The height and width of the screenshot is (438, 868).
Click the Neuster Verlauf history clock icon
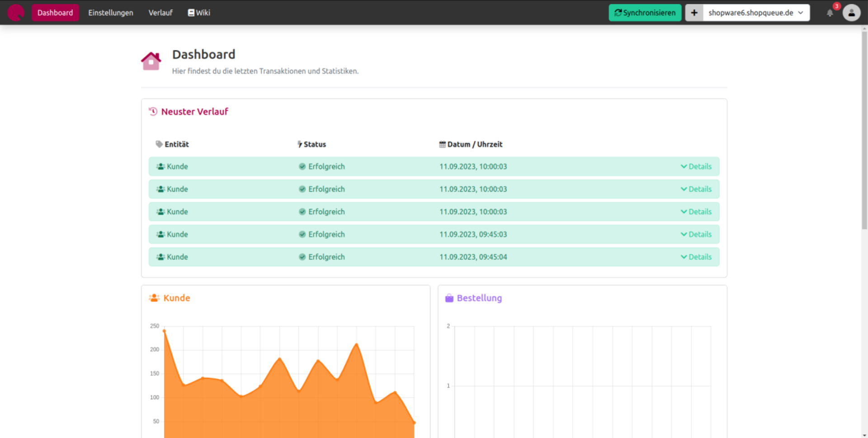(153, 112)
